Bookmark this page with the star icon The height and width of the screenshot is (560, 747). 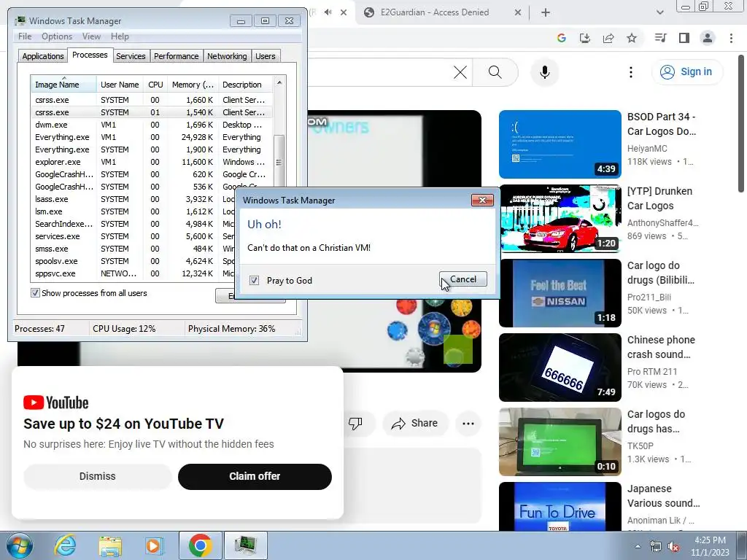pos(632,38)
